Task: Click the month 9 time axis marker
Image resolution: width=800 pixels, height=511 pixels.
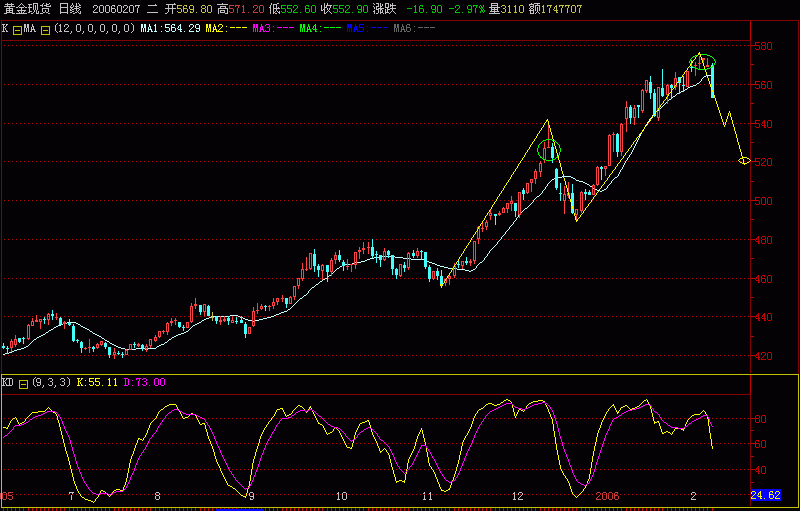Action: point(251,496)
